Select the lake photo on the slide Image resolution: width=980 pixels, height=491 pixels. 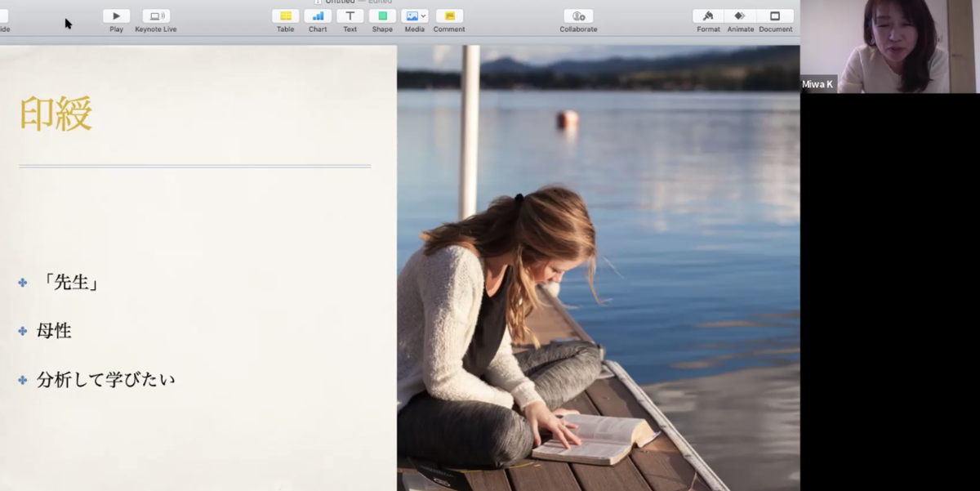pos(598,268)
